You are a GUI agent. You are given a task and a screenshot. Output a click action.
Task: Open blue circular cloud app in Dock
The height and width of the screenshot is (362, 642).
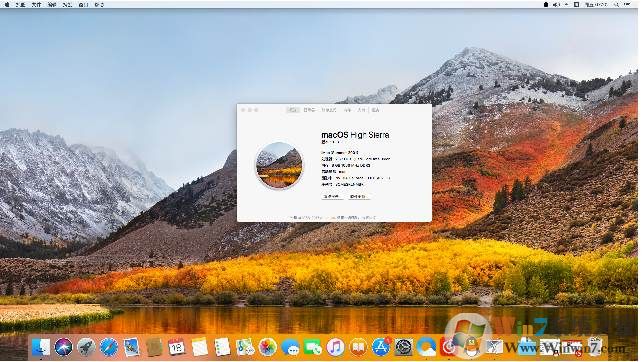pos(426,347)
